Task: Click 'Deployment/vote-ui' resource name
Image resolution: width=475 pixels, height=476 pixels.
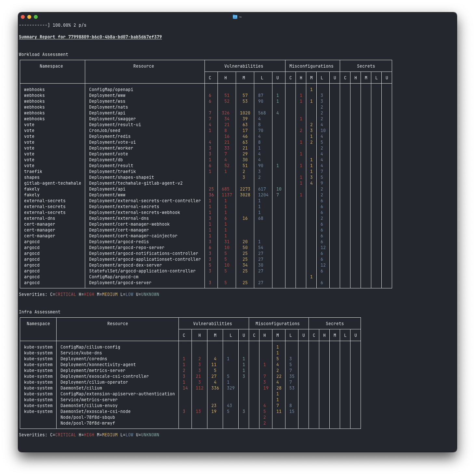Action: point(112,142)
